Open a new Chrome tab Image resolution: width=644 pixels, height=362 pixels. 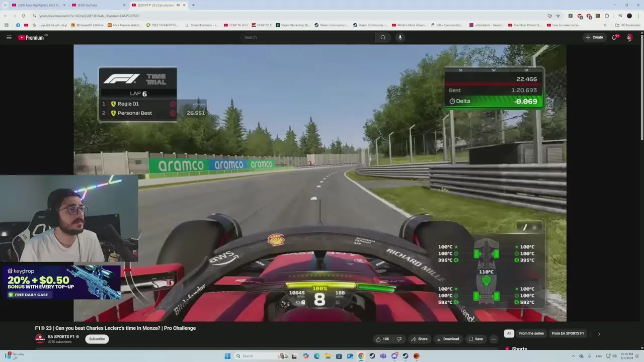click(x=193, y=5)
